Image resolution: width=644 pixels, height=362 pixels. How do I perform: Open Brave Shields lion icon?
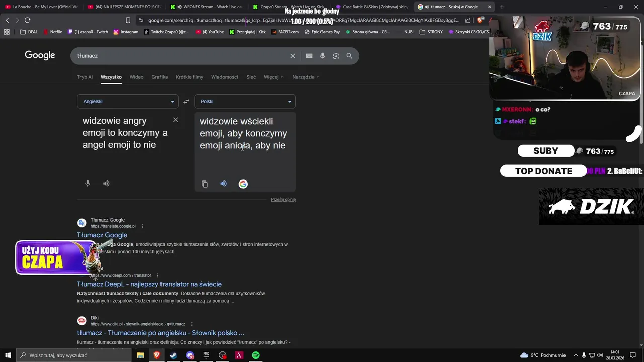480,20
